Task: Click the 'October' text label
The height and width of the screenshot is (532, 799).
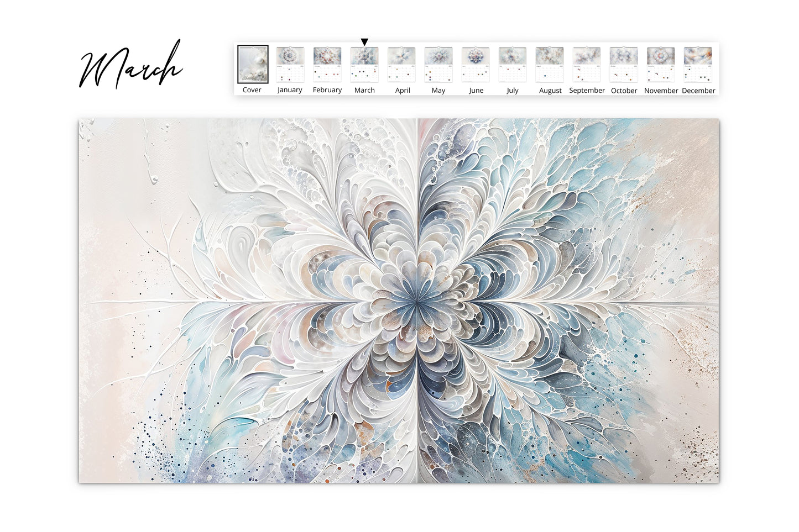Action: coord(624,91)
